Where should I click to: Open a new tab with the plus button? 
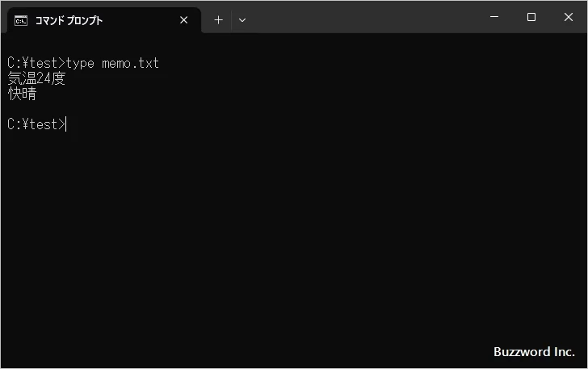[x=218, y=20]
